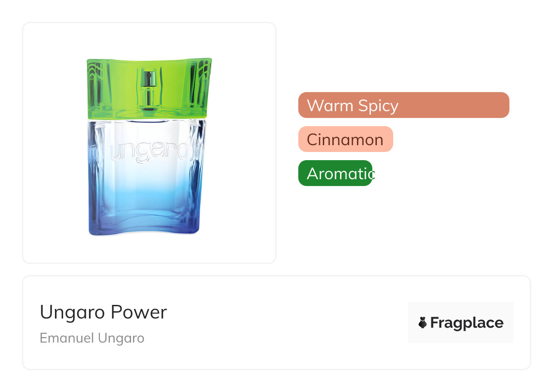Screen dimensions: 553x392
Task: Click the Emanuel Ungaro brand name
Action: click(x=92, y=338)
